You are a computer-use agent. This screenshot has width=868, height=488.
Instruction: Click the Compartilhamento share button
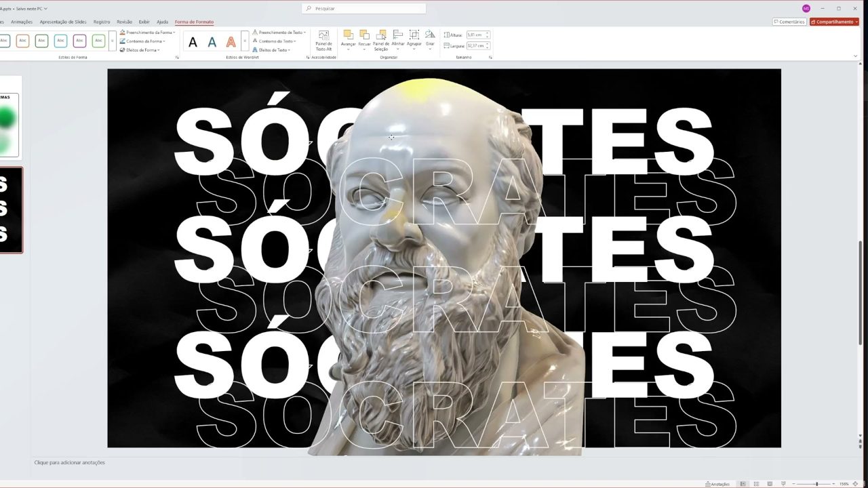point(834,22)
